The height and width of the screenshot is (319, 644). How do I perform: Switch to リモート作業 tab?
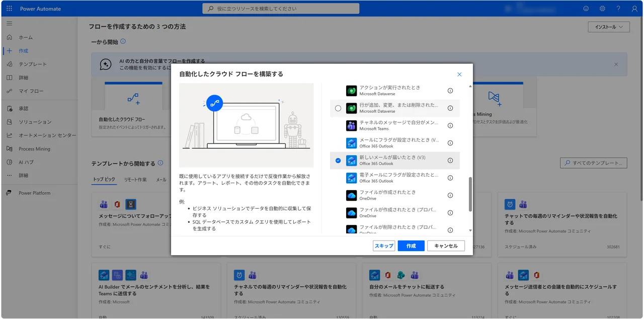click(135, 180)
